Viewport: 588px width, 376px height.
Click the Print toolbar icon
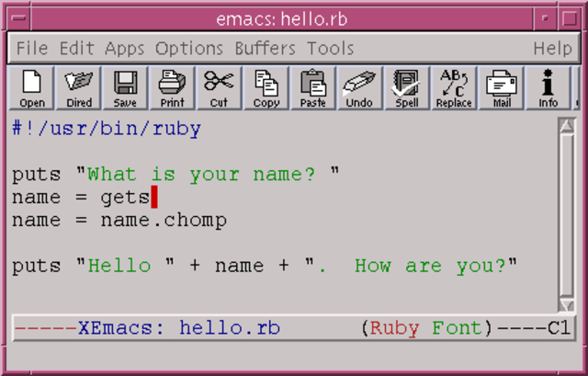click(x=172, y=88)
